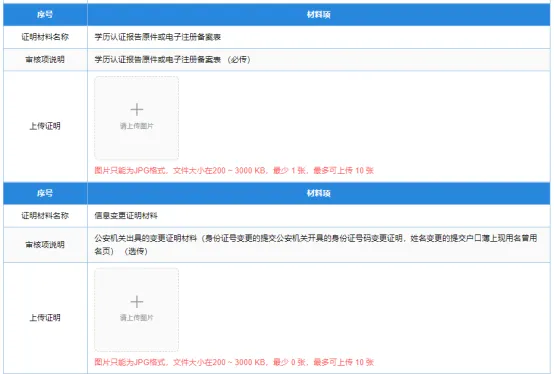Click the plus upload box for 学历认证报告原件或电子注册备案表

click(136, 118)
